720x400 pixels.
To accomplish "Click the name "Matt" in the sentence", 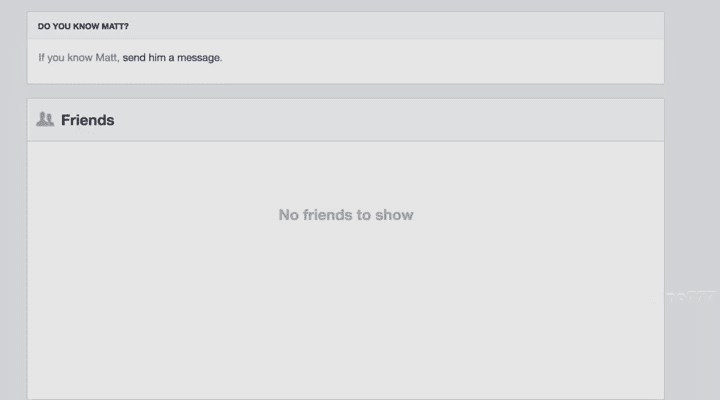I will (106, 58).
